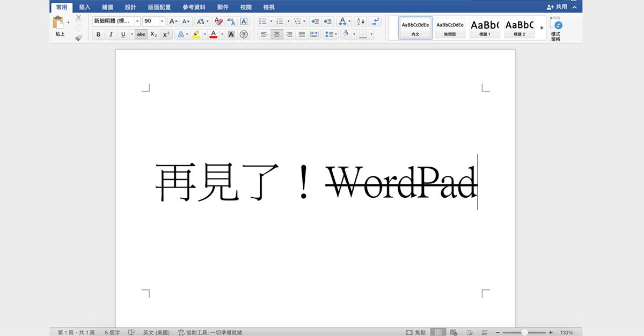Click the Format Painter brush icon
Screen dimensions: 644x336
click(x=78, y=38)
